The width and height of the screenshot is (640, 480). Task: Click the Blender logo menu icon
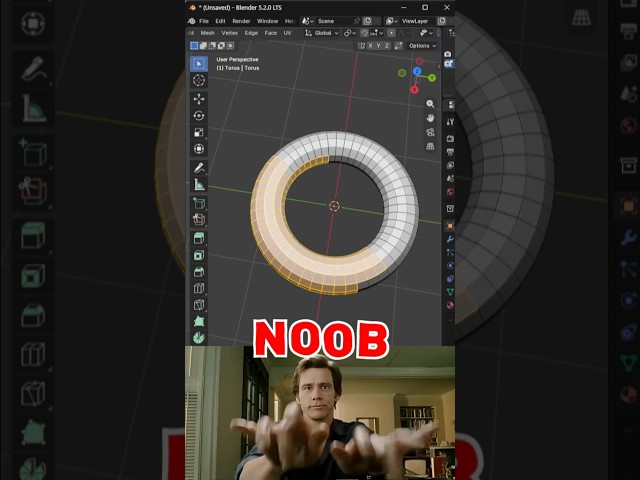191,21
